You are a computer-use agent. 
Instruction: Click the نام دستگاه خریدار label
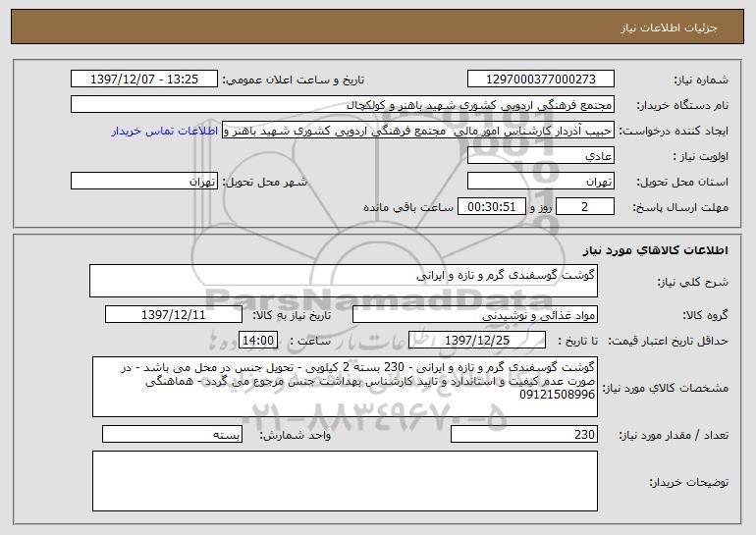click(682, 106)
